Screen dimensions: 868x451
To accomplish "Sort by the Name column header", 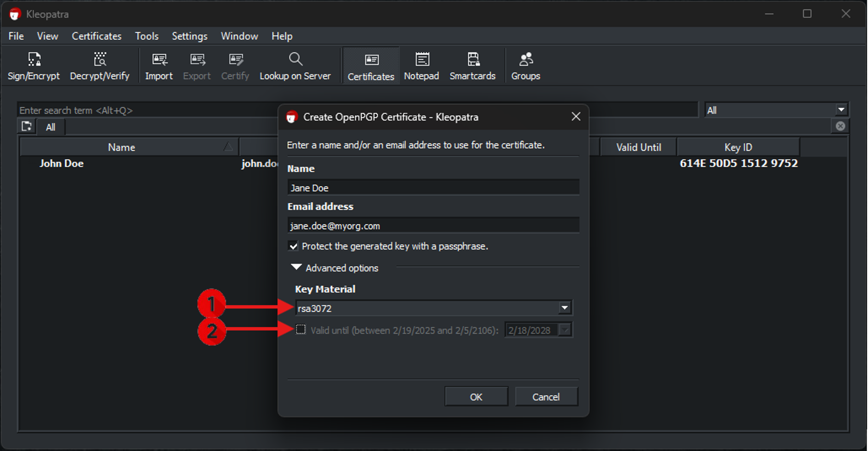I will coord(129,147).
